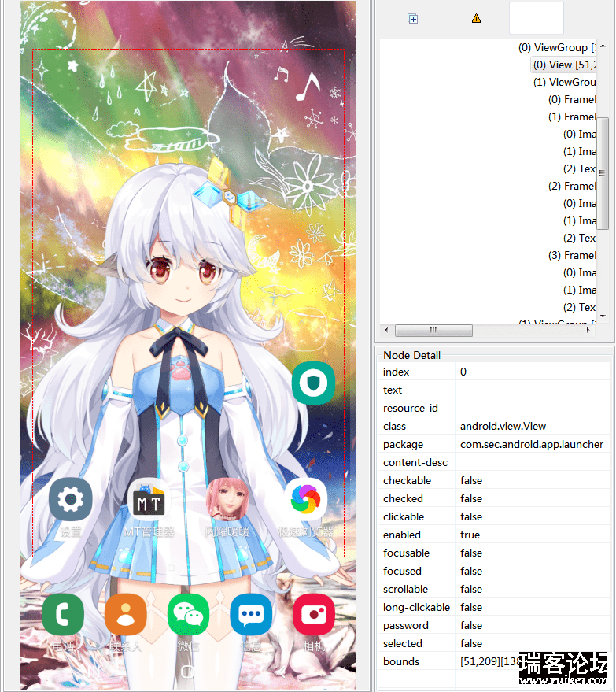The width and height of the screenshot is (616, 692).
Task: Click the tree's vertical scrollbar thumb
Action: click(603, 173)
